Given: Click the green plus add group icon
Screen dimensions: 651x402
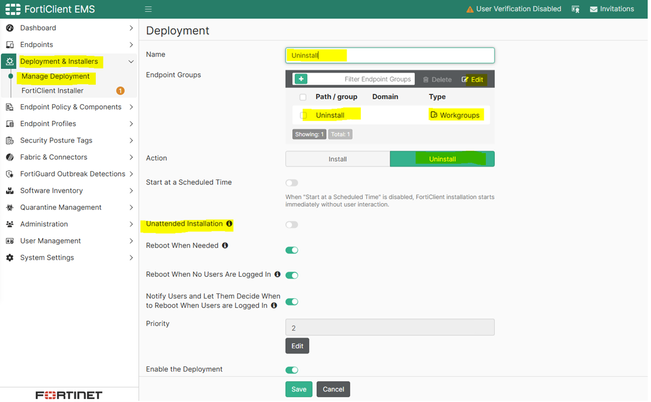Looking at the screenshot, I should pos(301,79).
